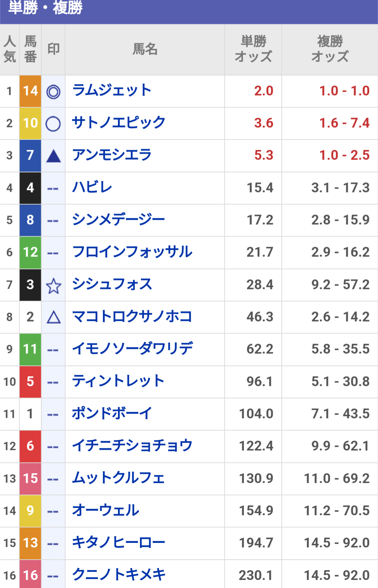Select horse name シンメデージー
The height and width of the screenshot is (588, 378).
pyautogui.click(x=119, y=219)
